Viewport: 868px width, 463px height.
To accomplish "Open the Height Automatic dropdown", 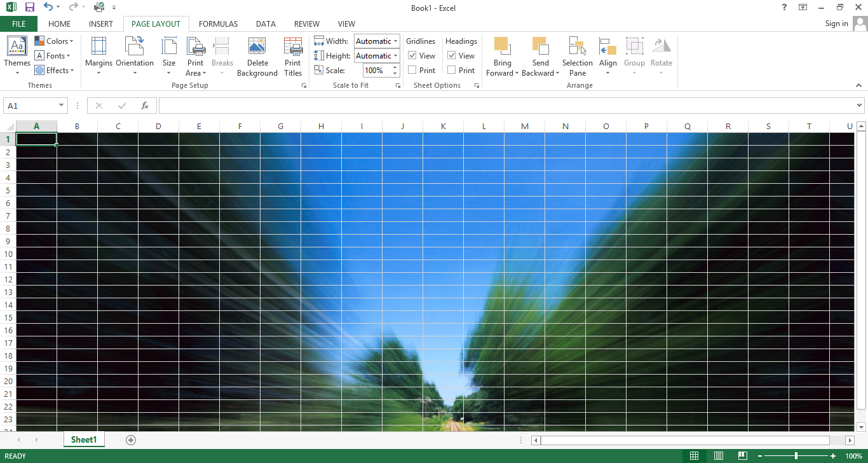I will pos(395,56).
